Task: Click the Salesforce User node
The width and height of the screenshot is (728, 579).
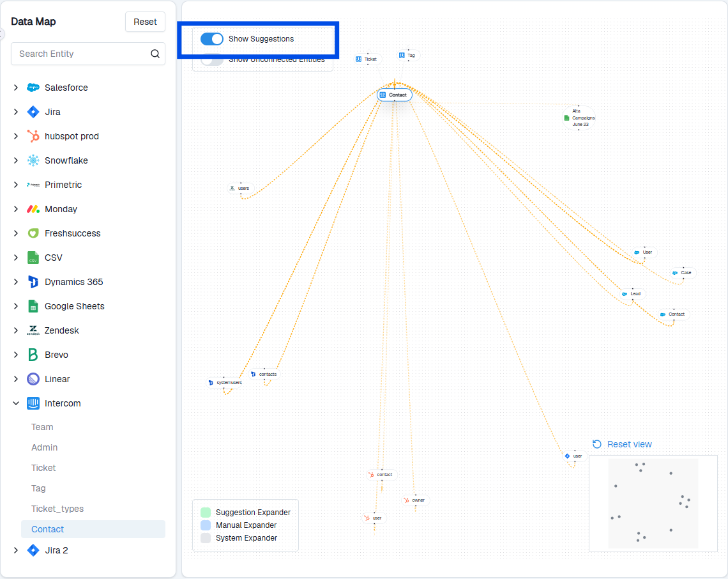Action: (x=644, y=252)
